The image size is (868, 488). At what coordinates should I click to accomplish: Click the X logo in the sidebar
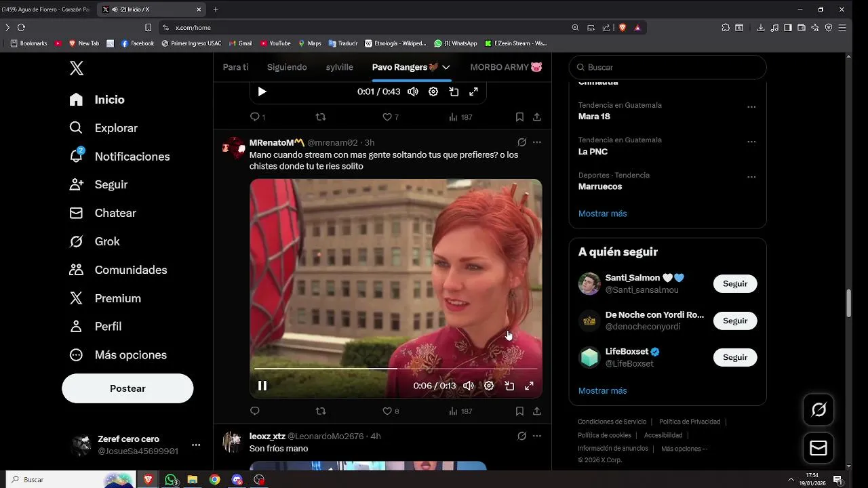(x=77, y=68)
